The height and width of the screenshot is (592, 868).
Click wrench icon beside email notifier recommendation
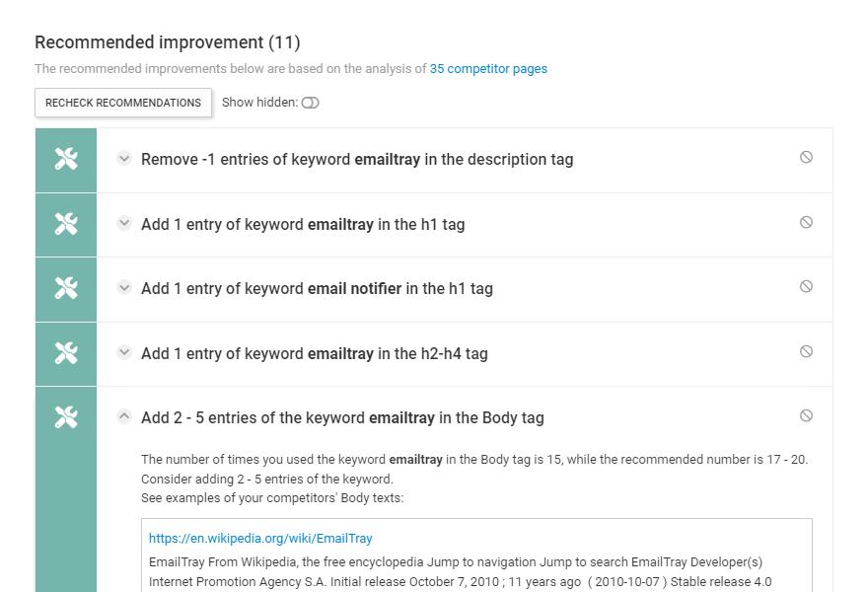(x=66, y=288)
